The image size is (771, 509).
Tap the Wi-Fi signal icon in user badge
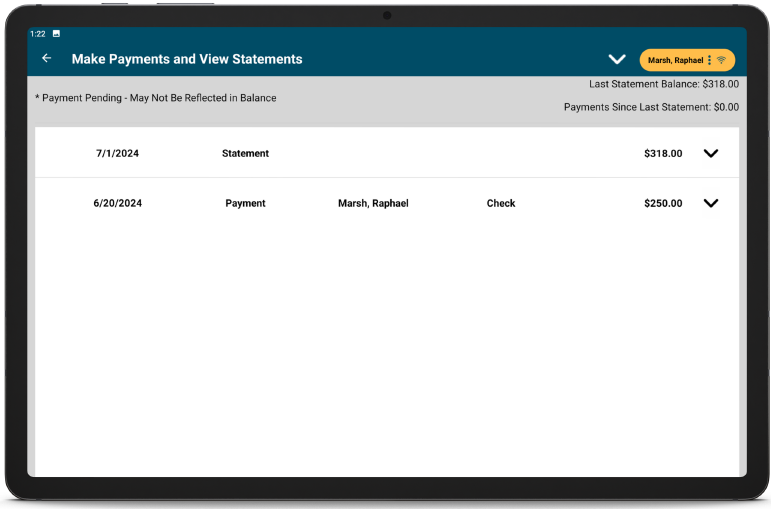722,60
